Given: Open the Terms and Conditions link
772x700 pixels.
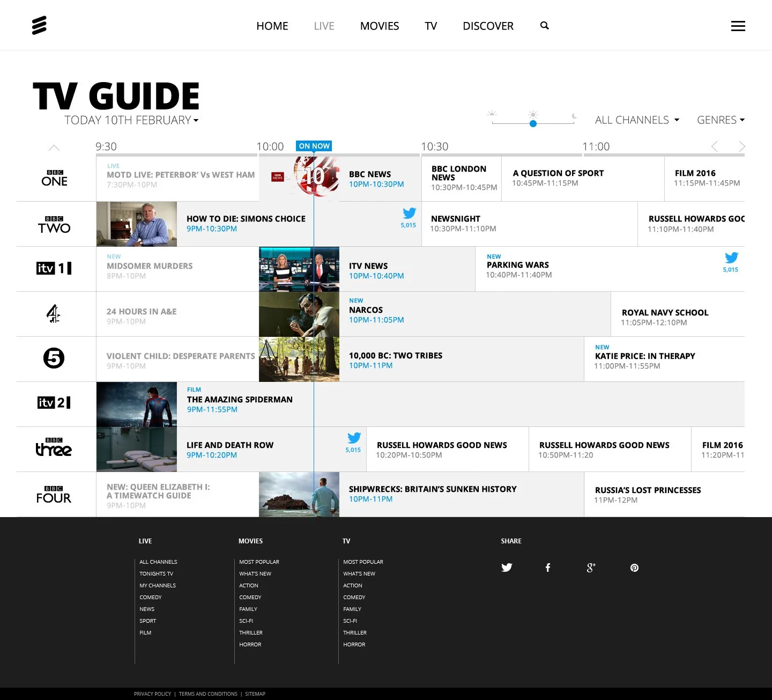Looking at the screenshot, I should [208, 694].
